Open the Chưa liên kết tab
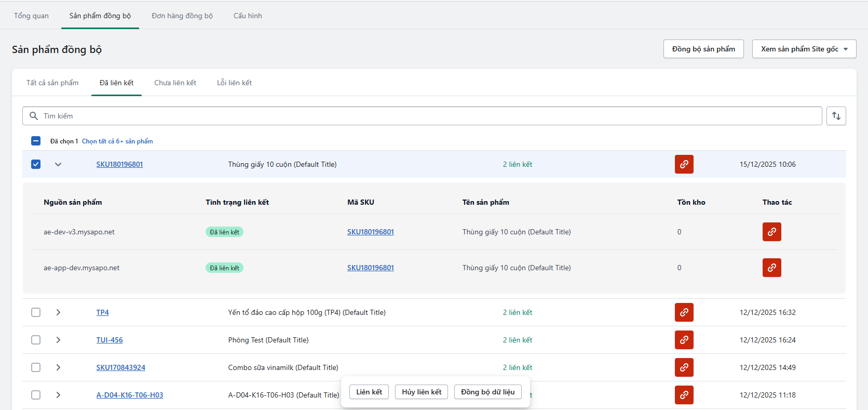Screen dimensions: 868x410 pos(175,83)
